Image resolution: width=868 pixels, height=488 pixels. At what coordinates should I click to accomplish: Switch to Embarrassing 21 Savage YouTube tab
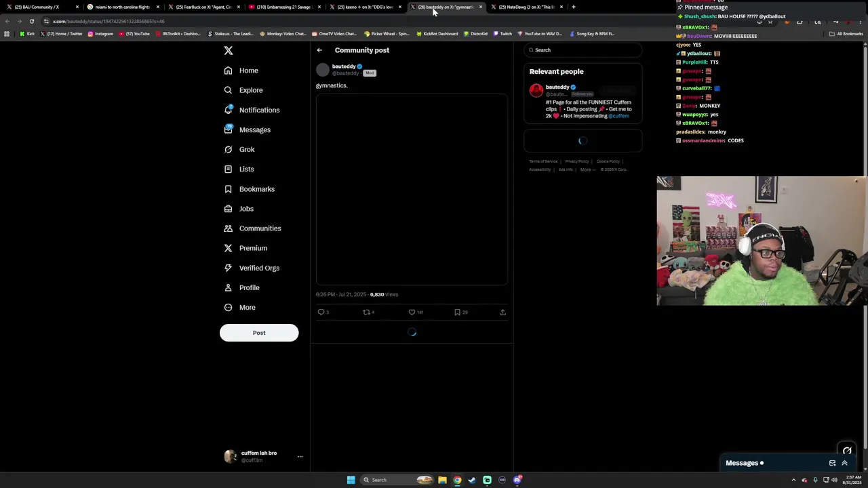283,7
